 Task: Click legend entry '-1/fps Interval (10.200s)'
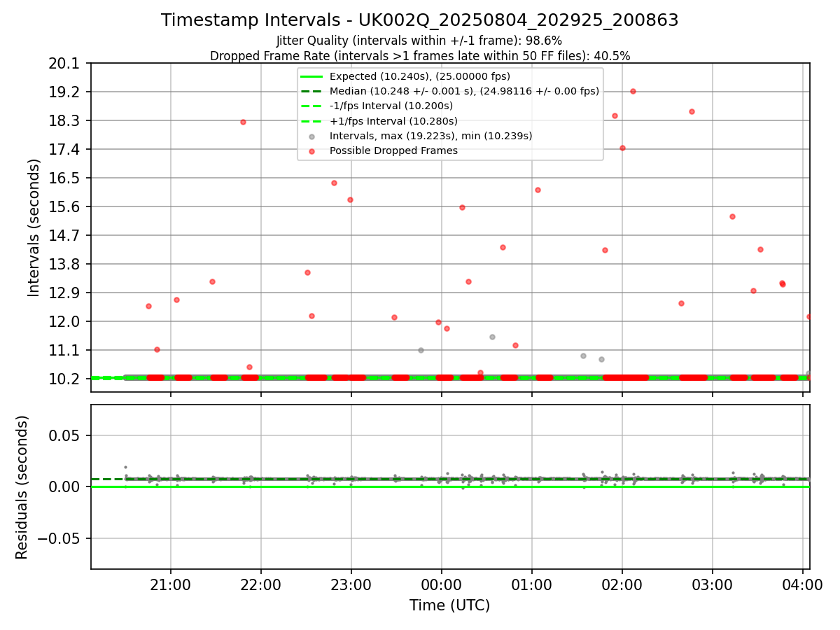pos(391,106)
